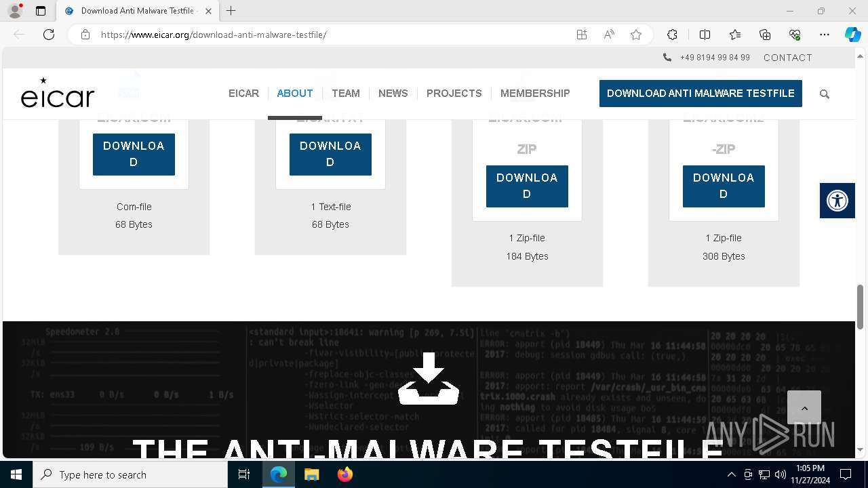Open the Windows Start menu

pos(16,474)
